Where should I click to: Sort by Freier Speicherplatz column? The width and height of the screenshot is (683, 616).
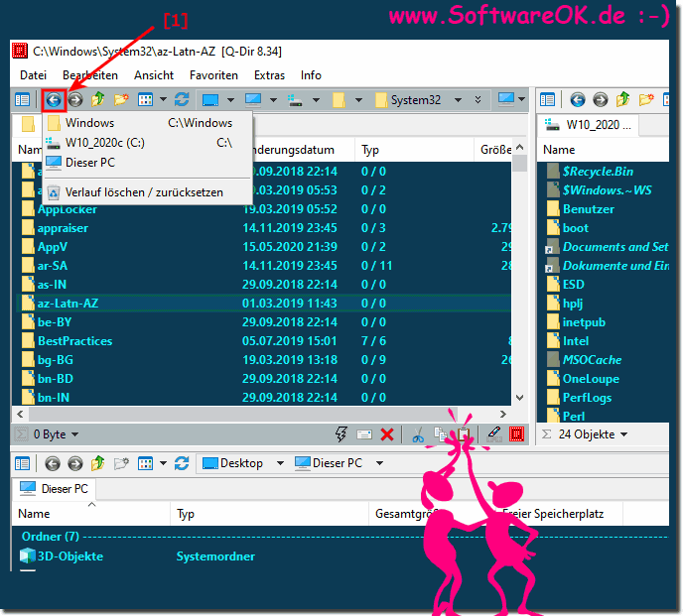coord(559,514)
